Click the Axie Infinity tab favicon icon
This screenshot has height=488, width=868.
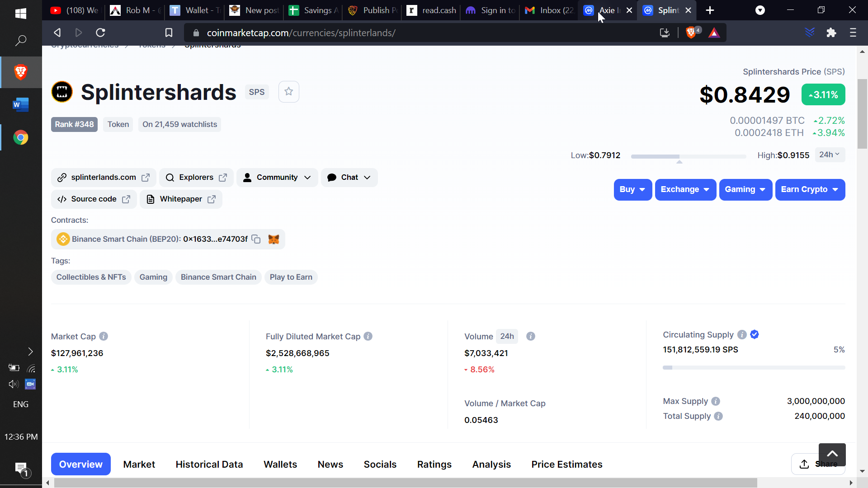coord(589,10)
